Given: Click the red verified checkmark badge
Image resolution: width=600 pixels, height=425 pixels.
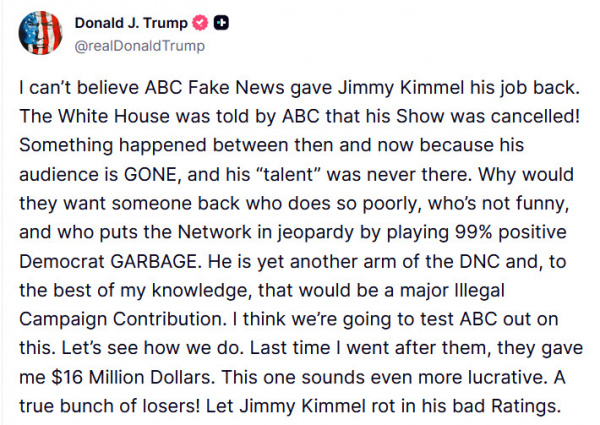Looking at the screenshot, I should [x=197, y=24].
